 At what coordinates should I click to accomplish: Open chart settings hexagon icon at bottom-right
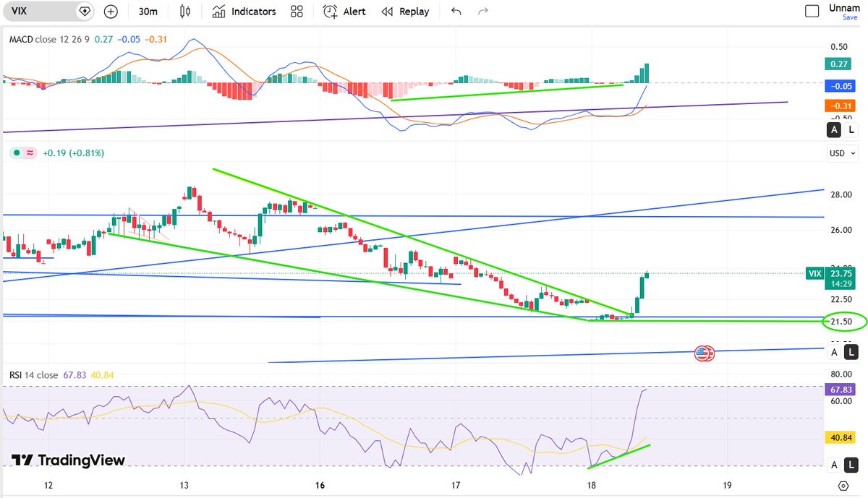point(843,486)
